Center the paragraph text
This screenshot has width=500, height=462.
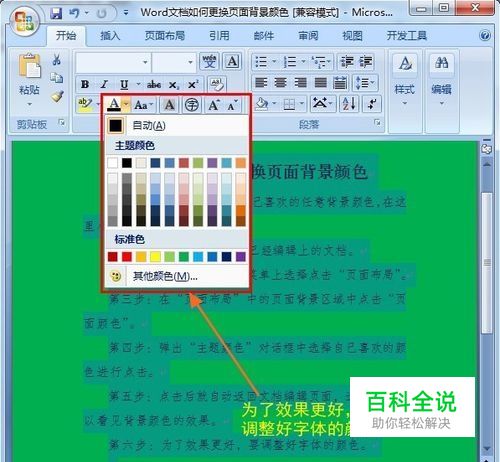pos(281,83)
